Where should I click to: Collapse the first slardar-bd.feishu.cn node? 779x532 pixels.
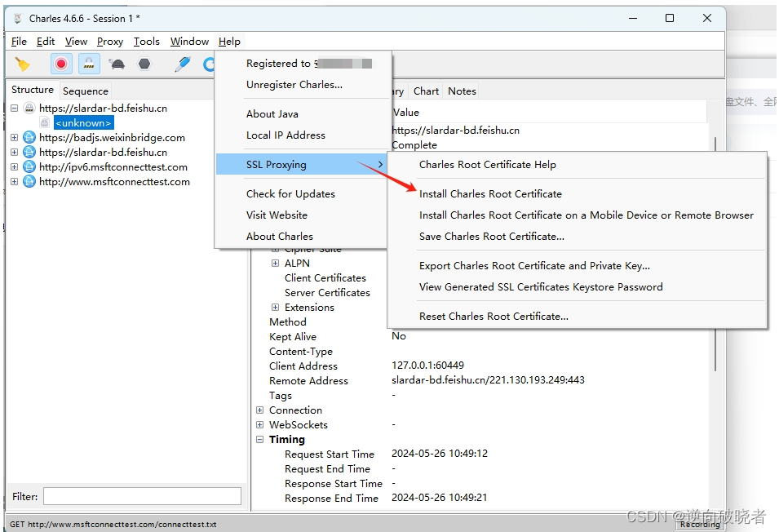(x=15, y=109)
